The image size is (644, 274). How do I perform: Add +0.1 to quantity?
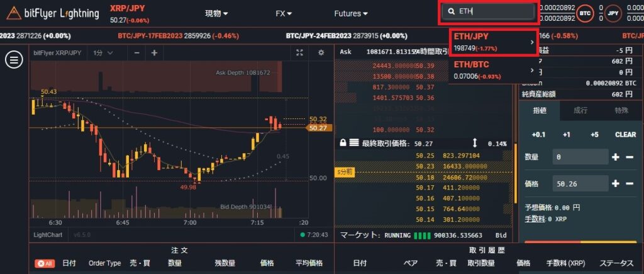(x=538, y=135)
